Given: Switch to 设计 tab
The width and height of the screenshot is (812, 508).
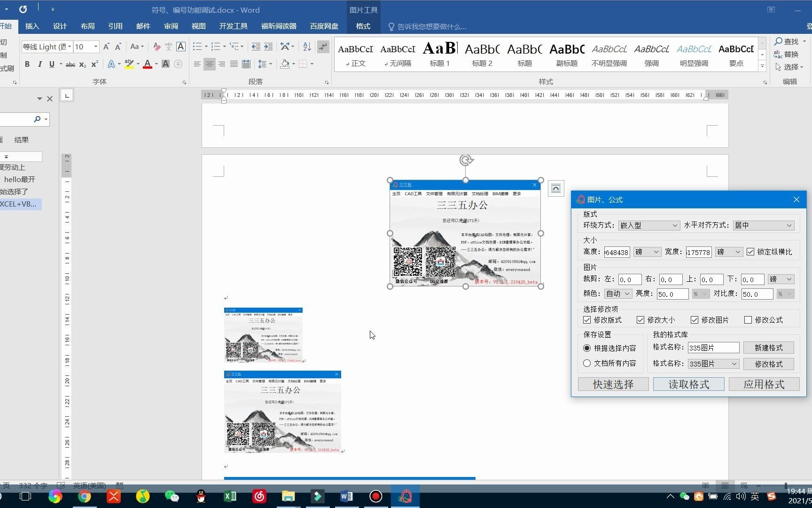Looking at the screenshot, I should (x=60, y=26).
